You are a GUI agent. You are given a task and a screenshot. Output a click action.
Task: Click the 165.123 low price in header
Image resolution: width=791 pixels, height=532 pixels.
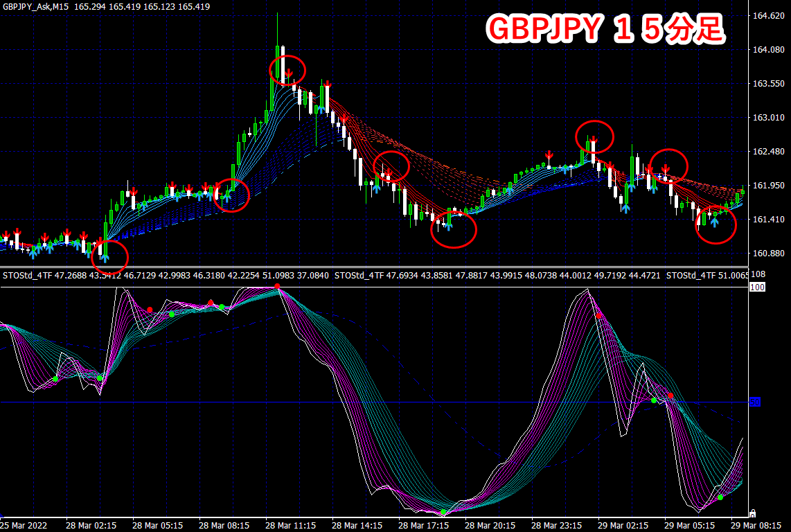(159, 6)
